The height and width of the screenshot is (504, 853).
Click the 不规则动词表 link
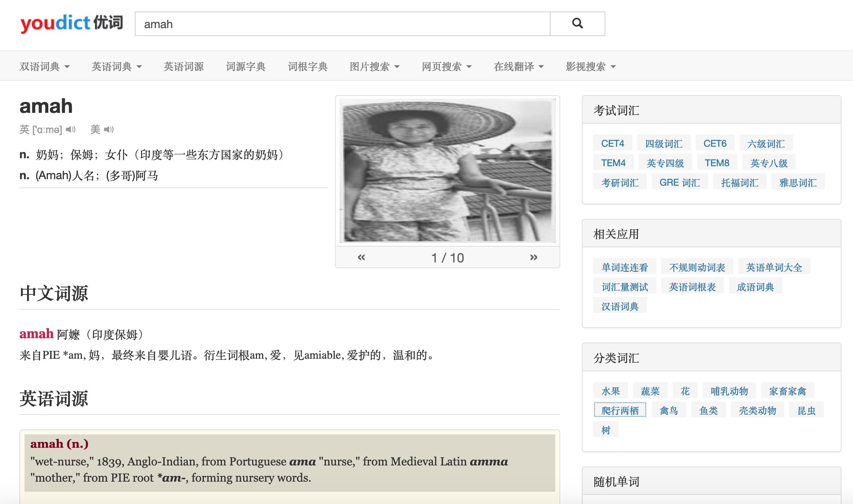697,268
